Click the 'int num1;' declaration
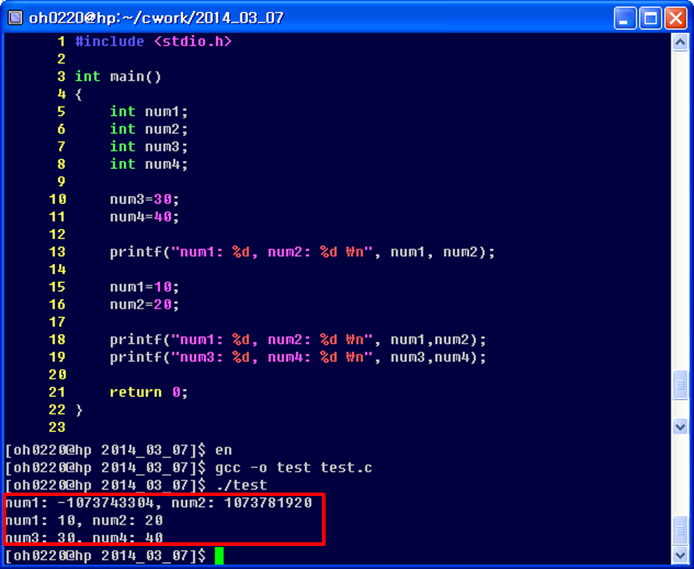Viewport: 694px width, 569px height. pyautogui.click(x=149, y=111)
